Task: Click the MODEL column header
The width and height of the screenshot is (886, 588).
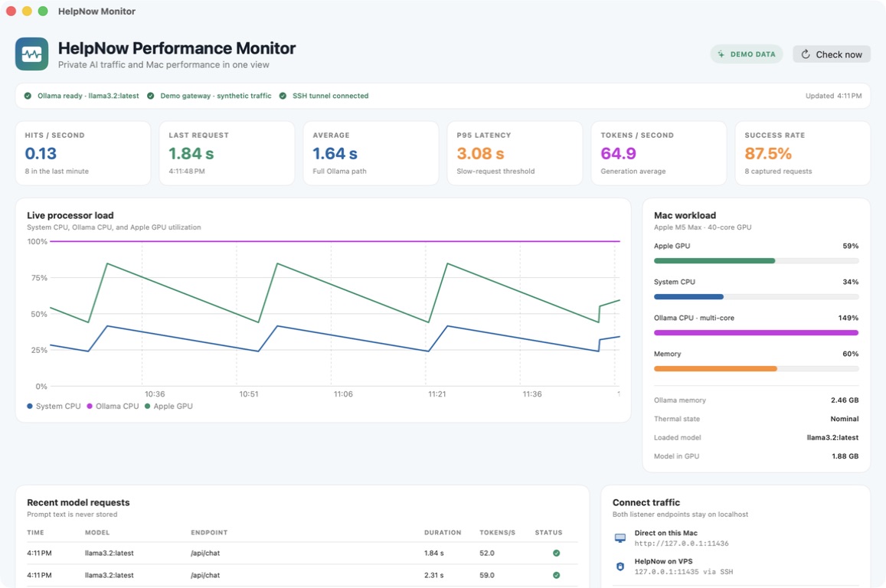Action: [x=97, y=533]
